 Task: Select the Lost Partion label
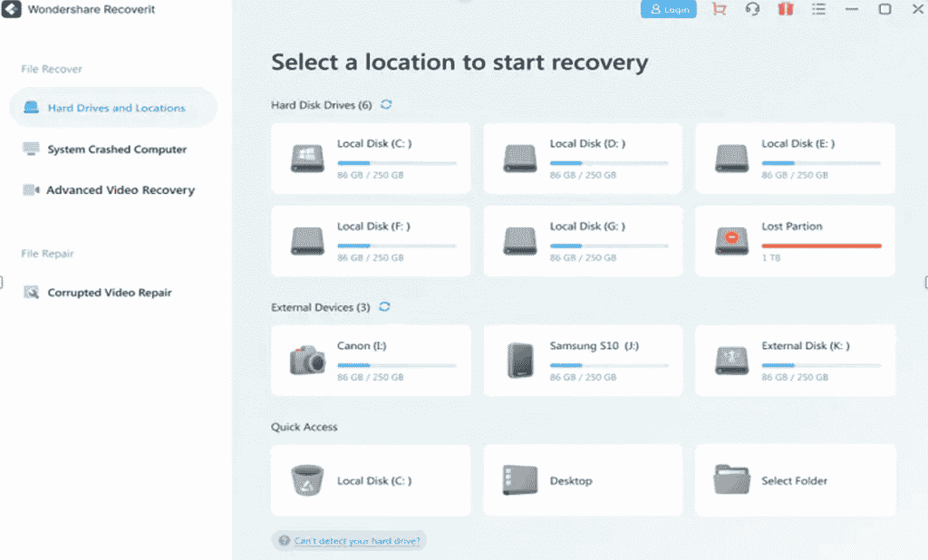[x=792, y=227]
